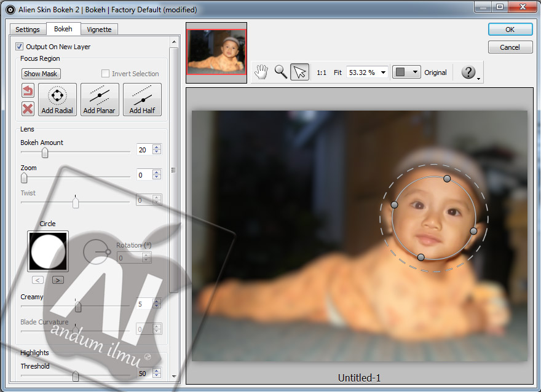The image size is (541, 392).
Task: Click bottom handle of the radial focus circle
Action: point(421,257)
